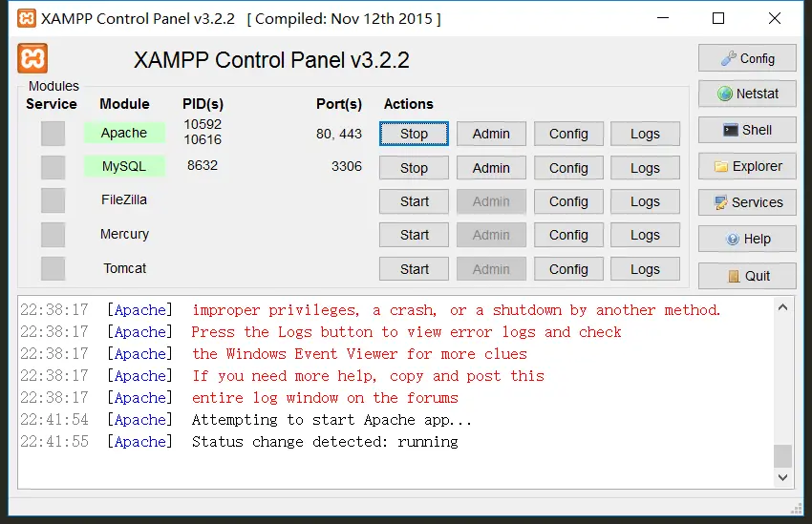Open the Windows Services button

click(747, 202)
